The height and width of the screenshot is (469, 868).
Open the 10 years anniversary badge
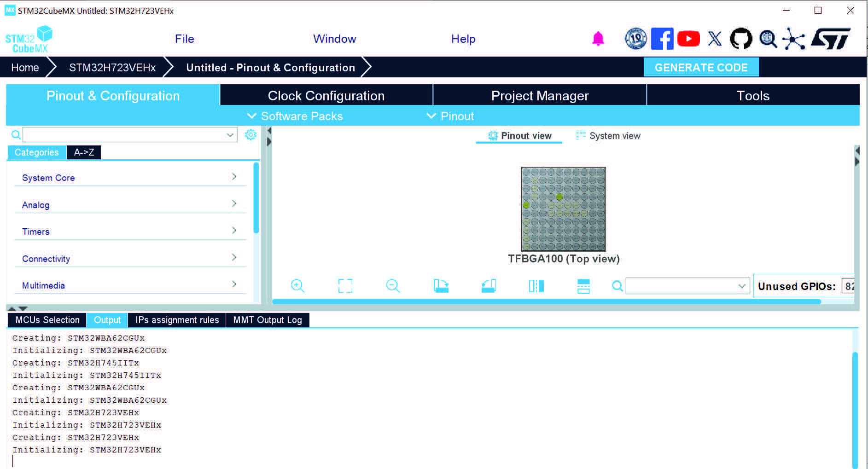635,39
